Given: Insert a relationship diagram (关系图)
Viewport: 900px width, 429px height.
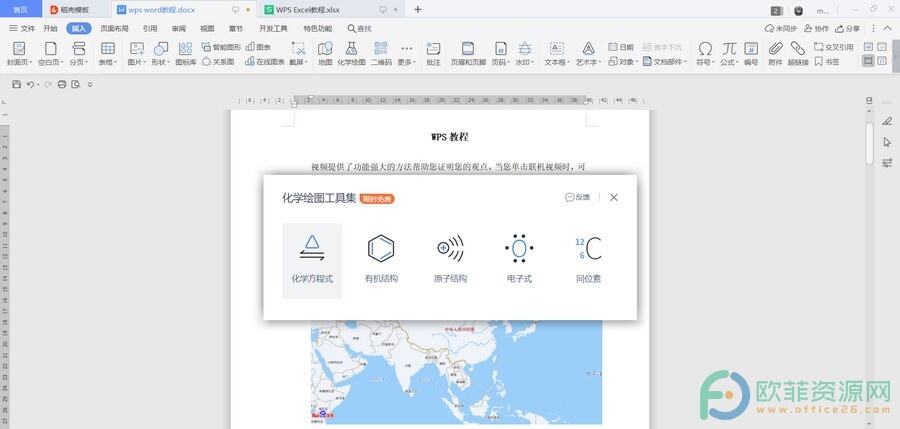Looking at the screenshot, I should pos(218,61).
